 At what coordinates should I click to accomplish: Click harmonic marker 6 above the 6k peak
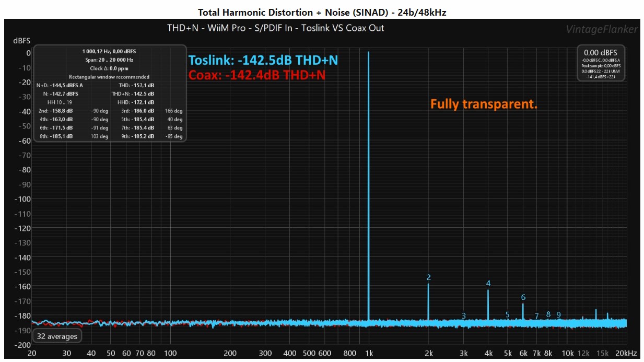pos(523,297)
